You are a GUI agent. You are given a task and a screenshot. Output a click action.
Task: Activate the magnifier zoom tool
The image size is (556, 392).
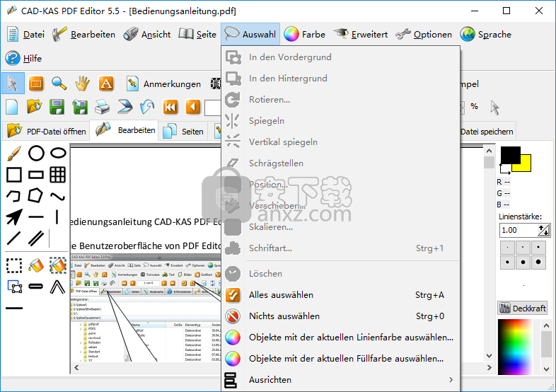point(59,83)
